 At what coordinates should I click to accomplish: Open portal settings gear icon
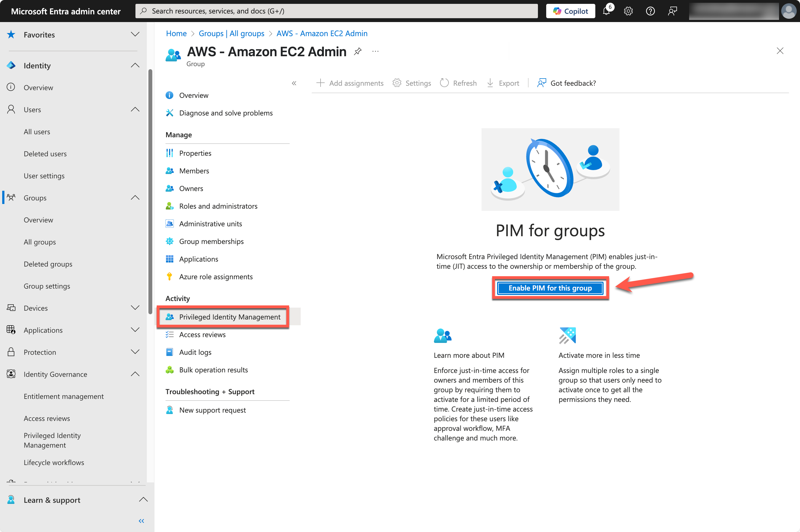click(x=628, y=11)
